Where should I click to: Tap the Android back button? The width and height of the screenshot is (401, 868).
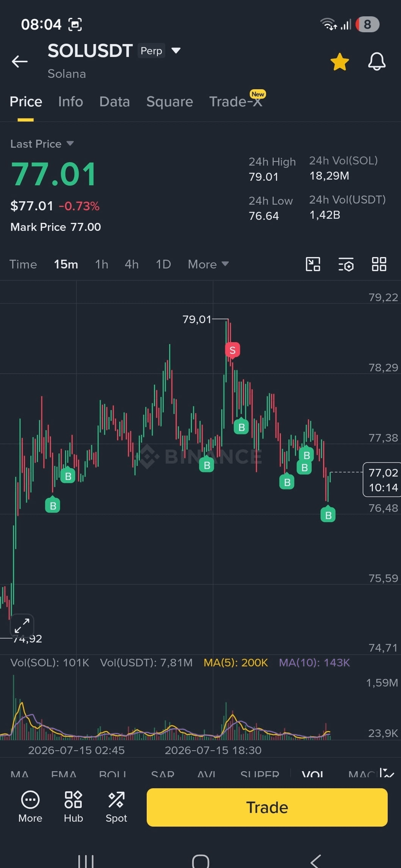point(315,861)
